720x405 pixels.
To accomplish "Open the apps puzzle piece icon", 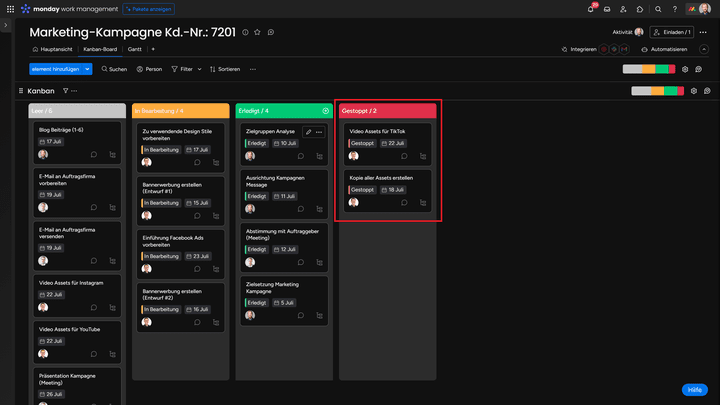I will (640, 9).
